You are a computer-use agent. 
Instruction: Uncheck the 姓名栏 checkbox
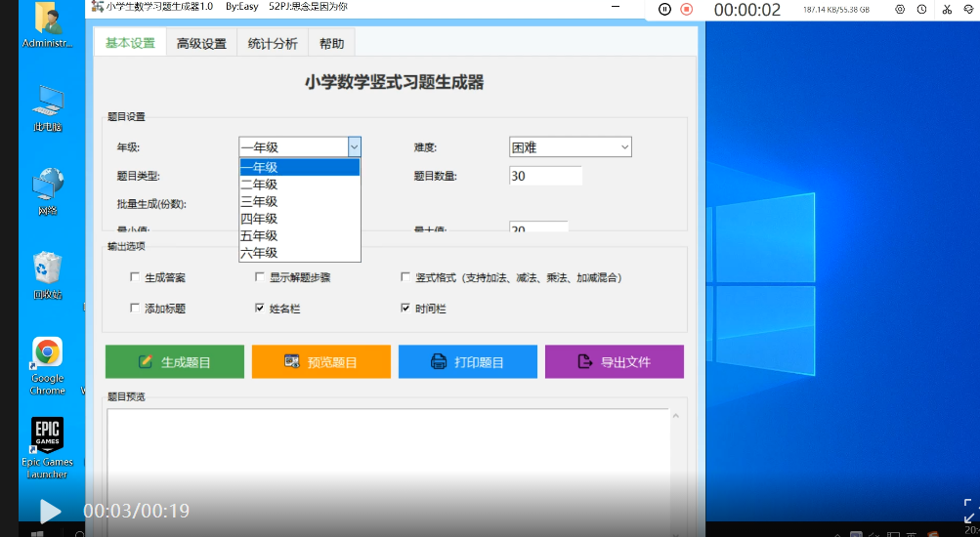259,308
